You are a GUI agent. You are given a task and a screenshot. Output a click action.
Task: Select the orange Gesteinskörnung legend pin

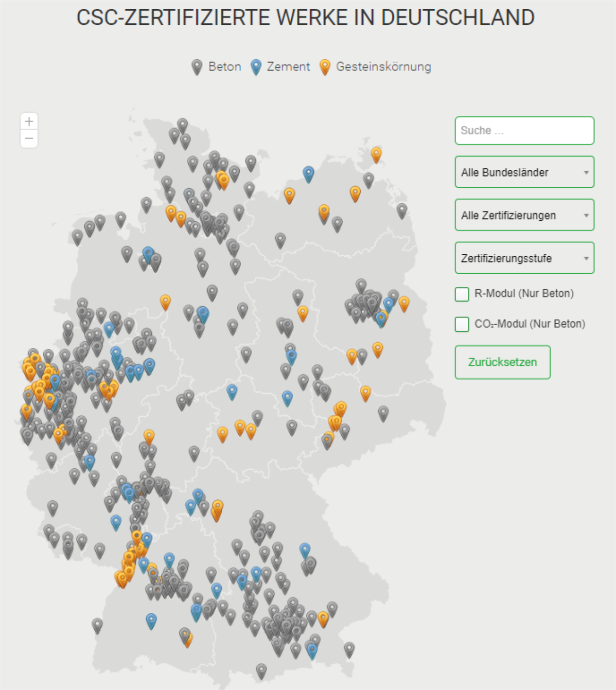pyautogui.click(x=326, y=66)
